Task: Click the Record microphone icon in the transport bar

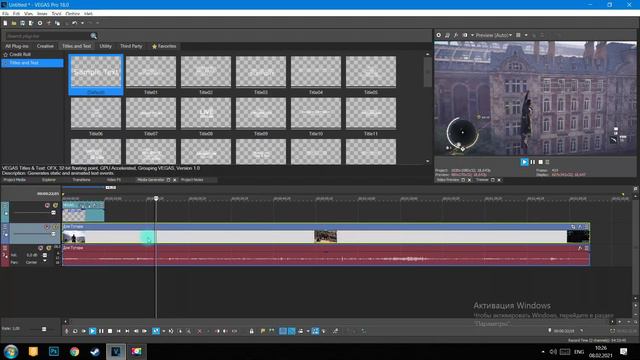Action: click(67, 331)
